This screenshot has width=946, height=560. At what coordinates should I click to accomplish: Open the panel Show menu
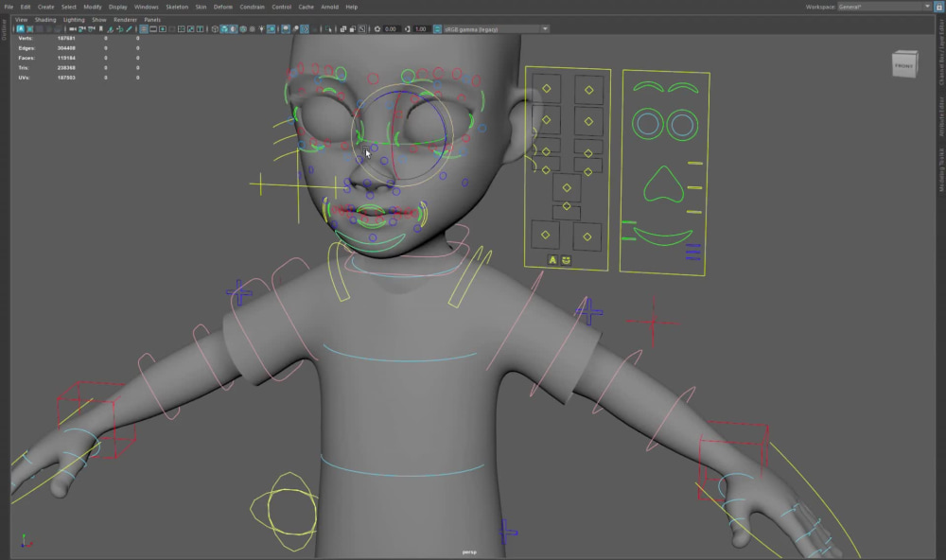tap(99, 20)
